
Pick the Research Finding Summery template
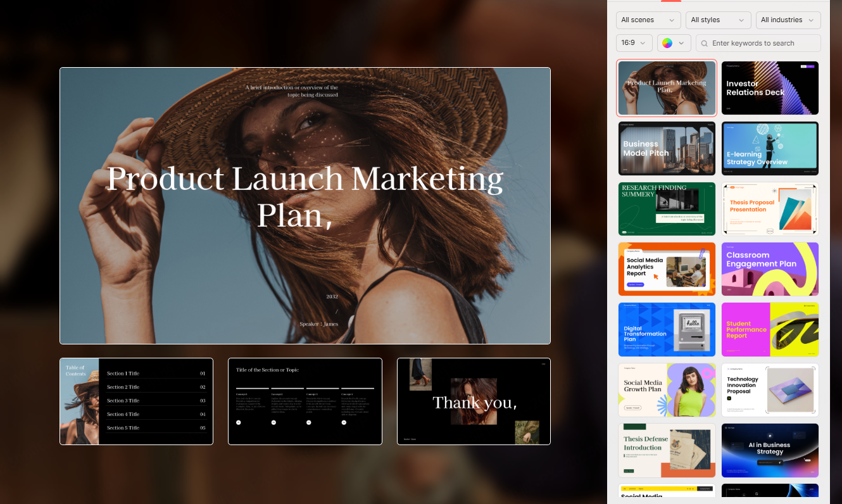(x=667, y=209)
